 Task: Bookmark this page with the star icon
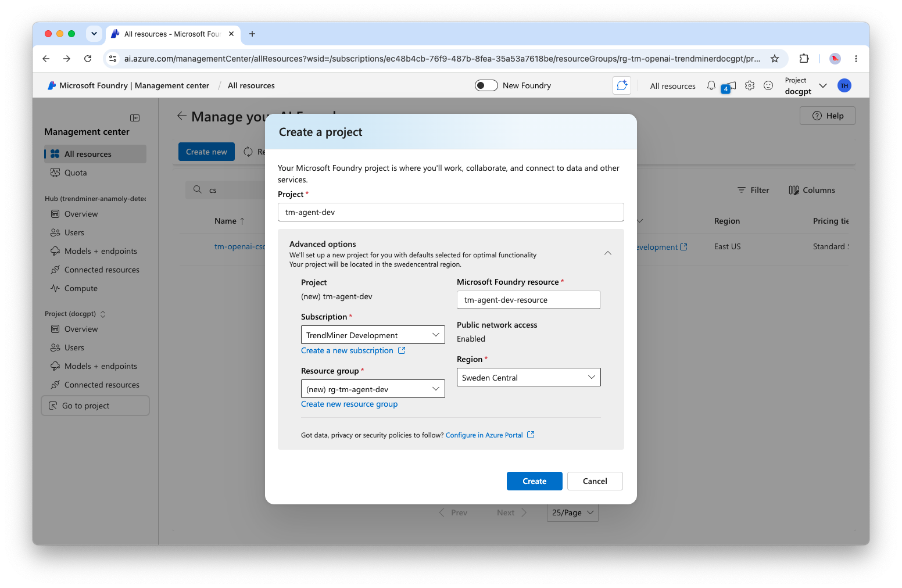775,59
